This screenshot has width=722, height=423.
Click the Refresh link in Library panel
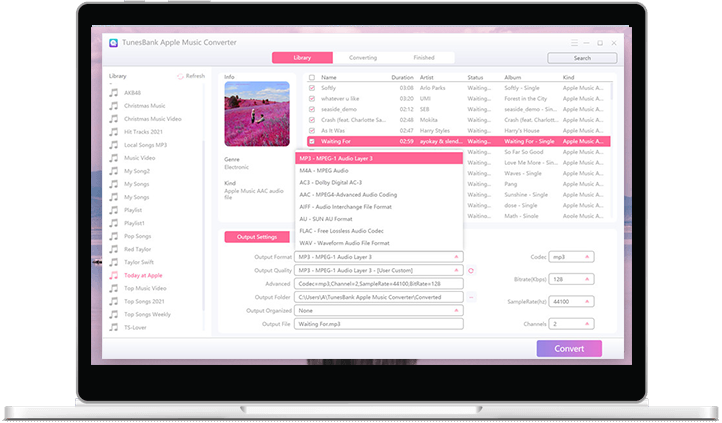[x=191, y=76]
